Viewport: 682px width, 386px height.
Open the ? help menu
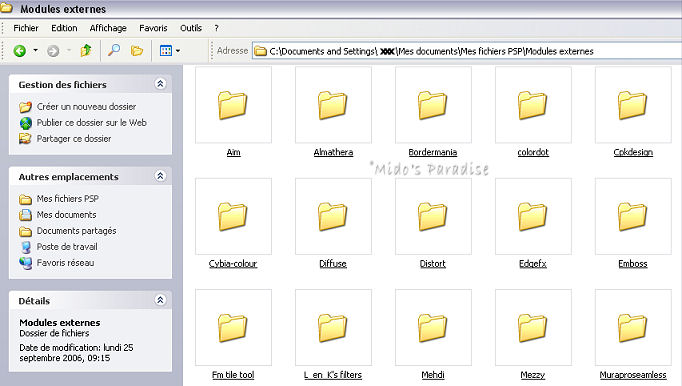tap(216, 28)
